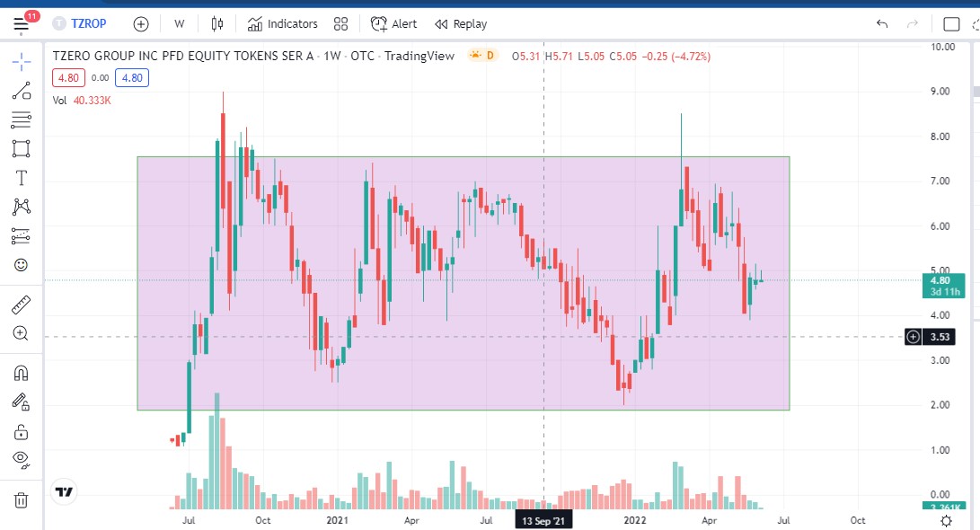
Task: Click the 13 Sep '21 date label
Action: (543, 521)
